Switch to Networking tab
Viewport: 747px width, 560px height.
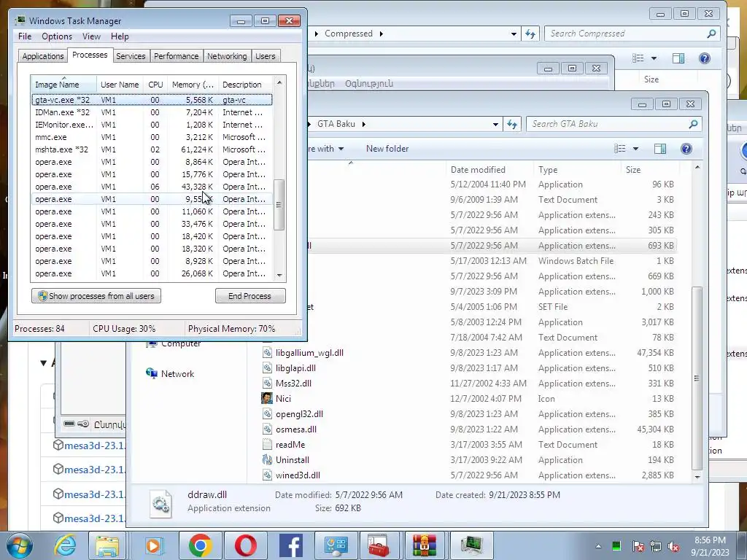point(227,55)
